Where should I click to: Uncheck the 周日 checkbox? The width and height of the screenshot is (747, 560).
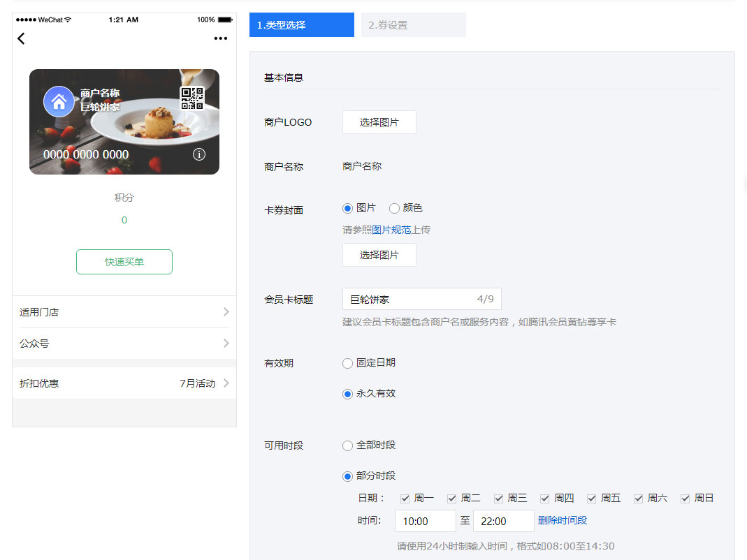click(x=686, y=499)
